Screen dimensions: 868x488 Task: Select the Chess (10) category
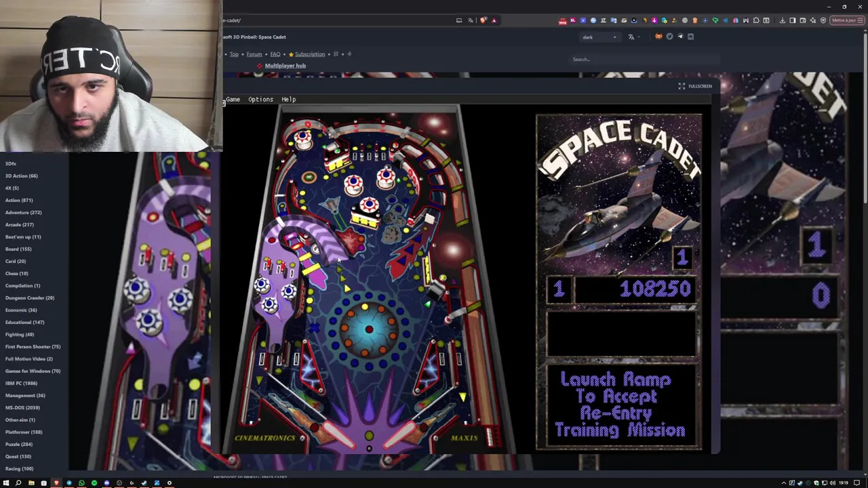17,273
